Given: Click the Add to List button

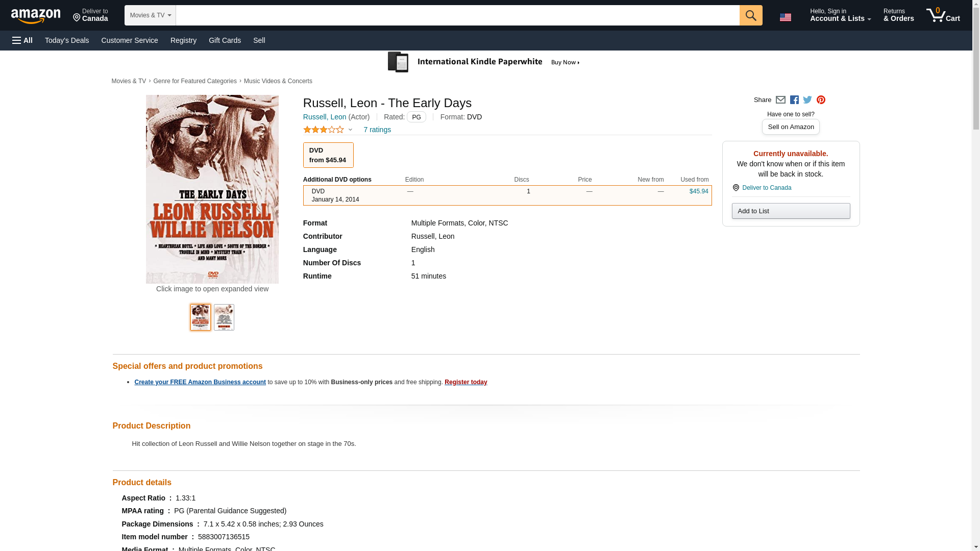Looking at the screenshot, I should 791,211.
